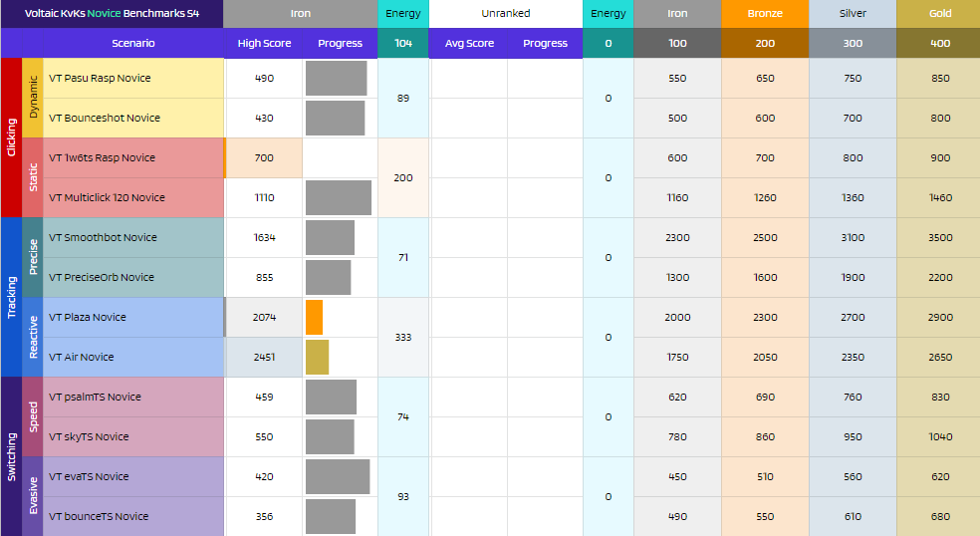Click the Reactive energy value 333
Image resolution: width=980 pixels, height=536 pixels.
(x=403, y=337)
